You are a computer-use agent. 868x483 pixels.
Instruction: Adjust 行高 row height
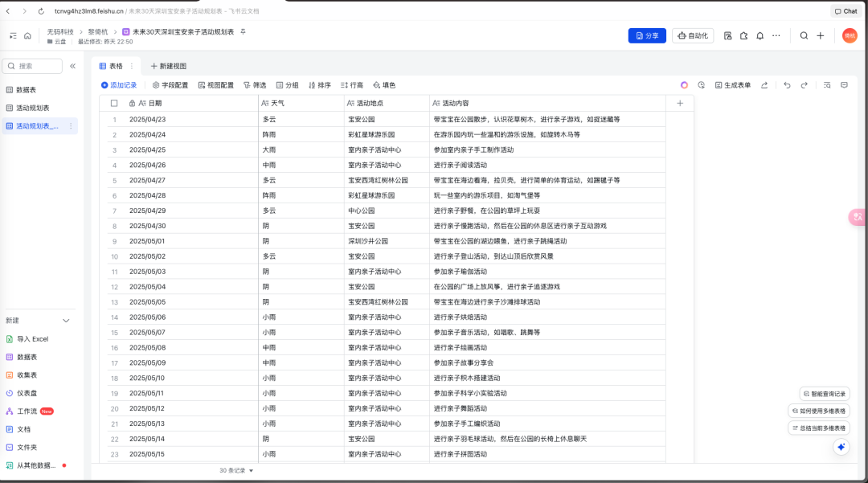[x=354, y=84]
